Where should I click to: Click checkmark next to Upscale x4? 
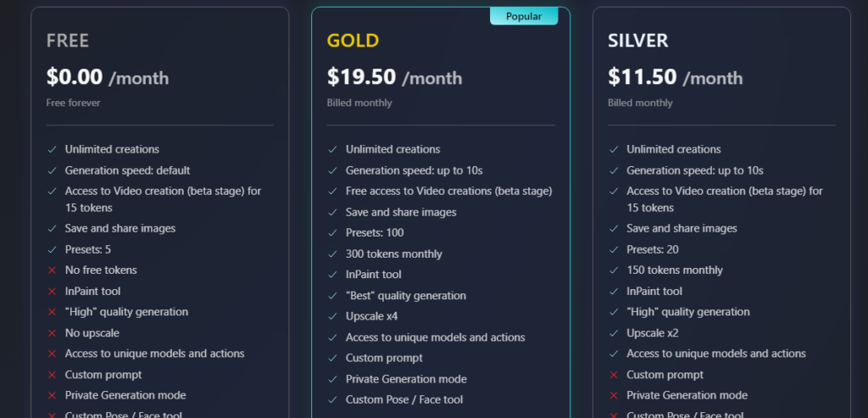(332, 317)
